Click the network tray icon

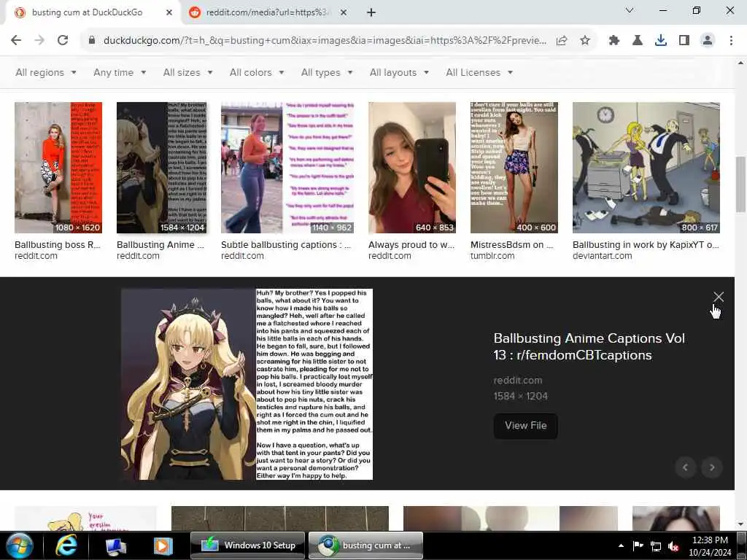click(x=656, y=546)
